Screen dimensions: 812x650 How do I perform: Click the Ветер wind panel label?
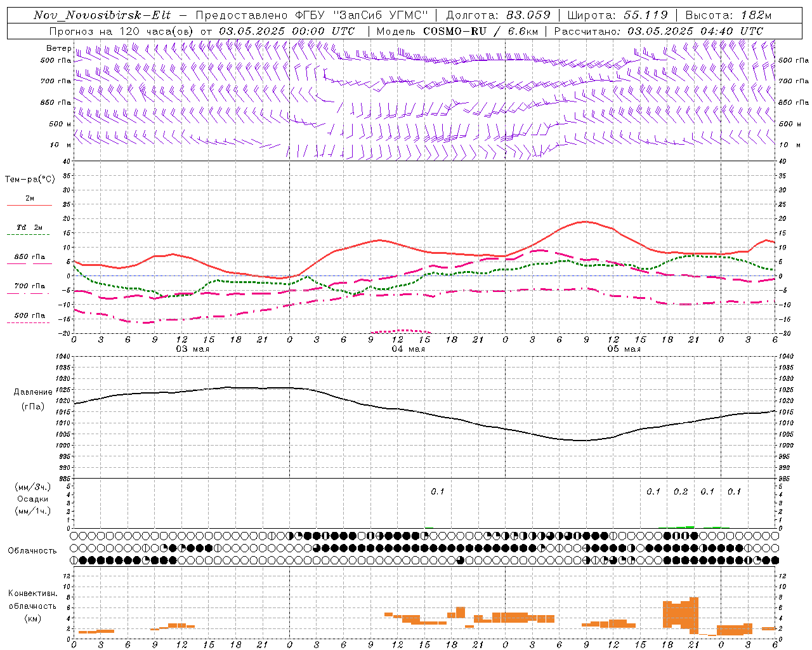point(58,48)
